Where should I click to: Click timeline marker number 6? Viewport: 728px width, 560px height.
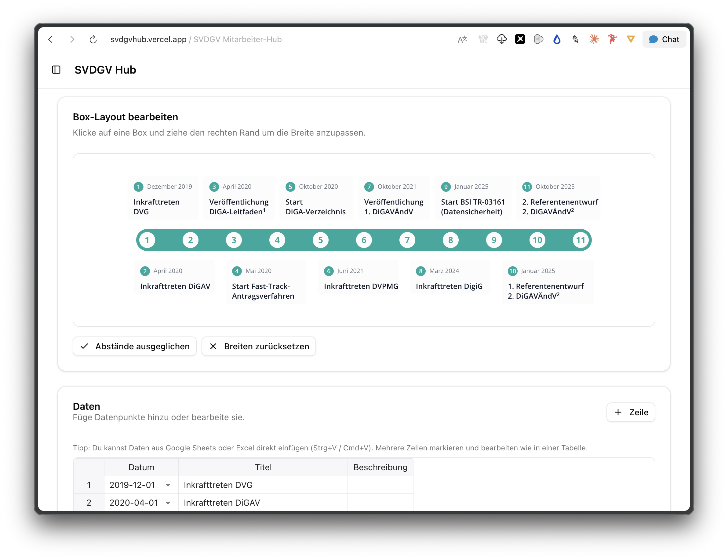pyautogui.click(x=364, y=240)
